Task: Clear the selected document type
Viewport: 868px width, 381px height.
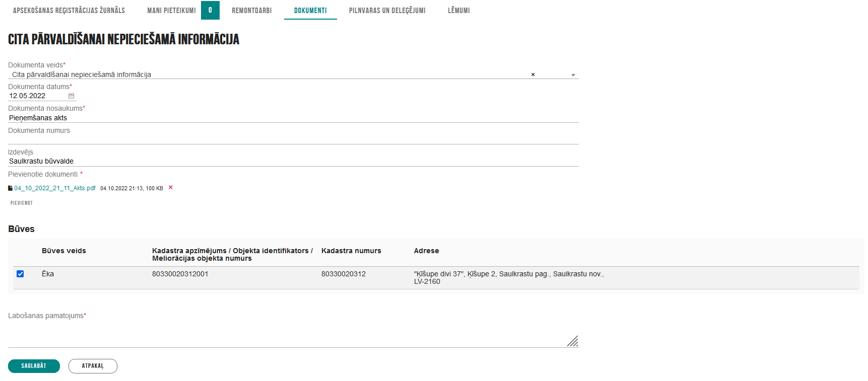Action: coord(533,74)
